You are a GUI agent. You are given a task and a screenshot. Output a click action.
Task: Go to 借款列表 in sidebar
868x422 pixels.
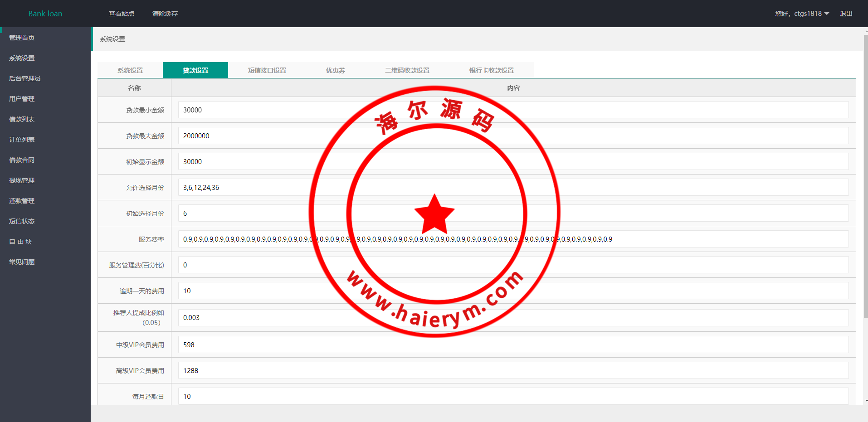pyautogui.click(x=22, y=119)
